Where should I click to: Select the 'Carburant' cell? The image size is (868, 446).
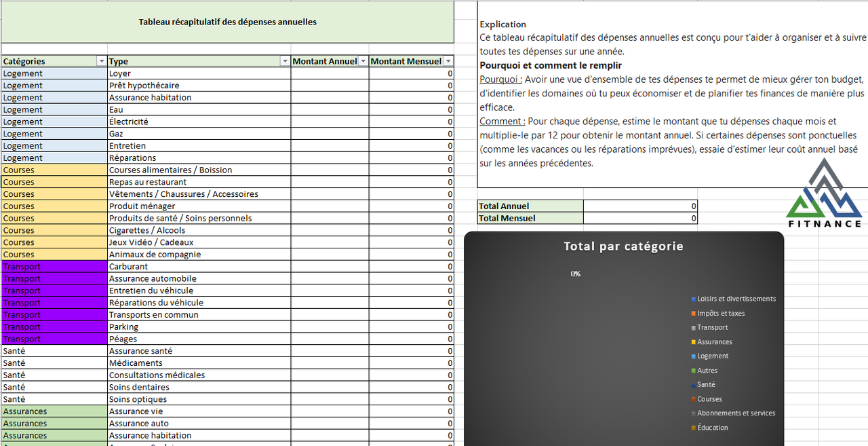(199, 267)
